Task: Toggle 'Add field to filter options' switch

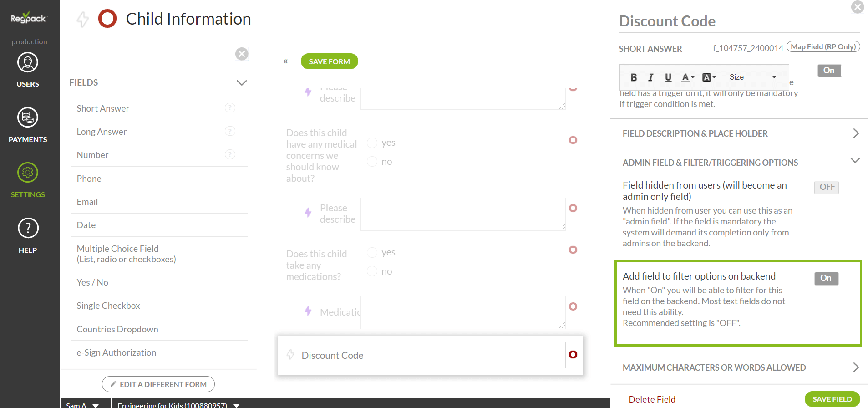Action: point(826,278)
